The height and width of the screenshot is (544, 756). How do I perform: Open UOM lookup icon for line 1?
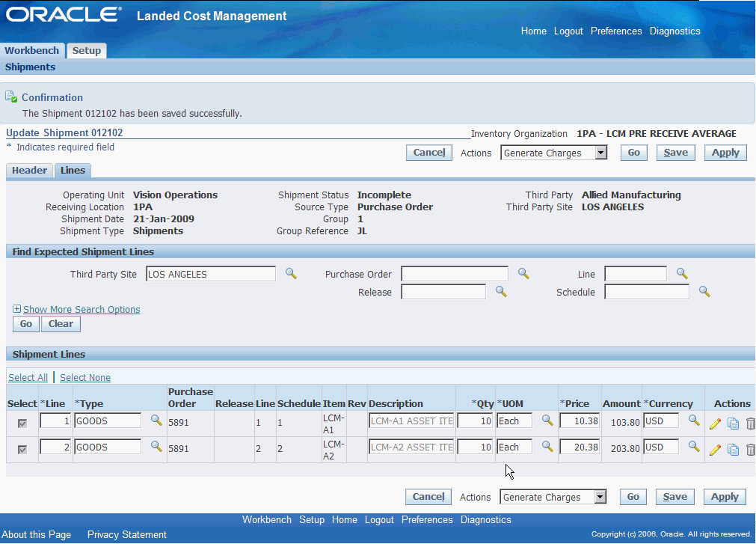coord(547,420)
